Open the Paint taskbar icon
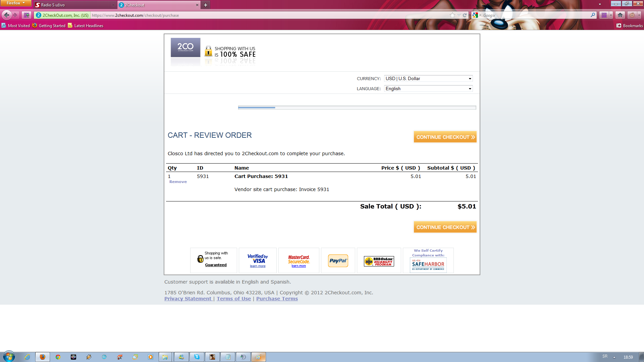 click(258, 357)
